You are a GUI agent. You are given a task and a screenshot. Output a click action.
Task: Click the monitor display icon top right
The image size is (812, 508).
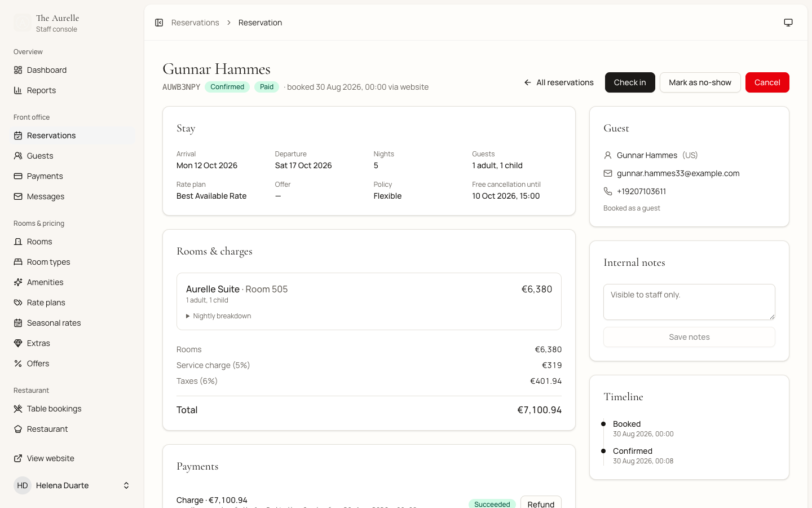point(788,23)
